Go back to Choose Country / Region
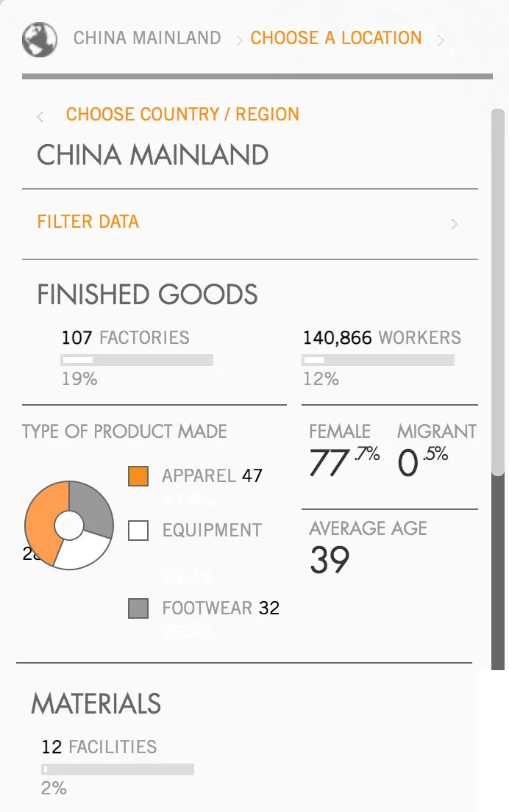The width and height of the screenshot is (509, 812). coord(182,115)
